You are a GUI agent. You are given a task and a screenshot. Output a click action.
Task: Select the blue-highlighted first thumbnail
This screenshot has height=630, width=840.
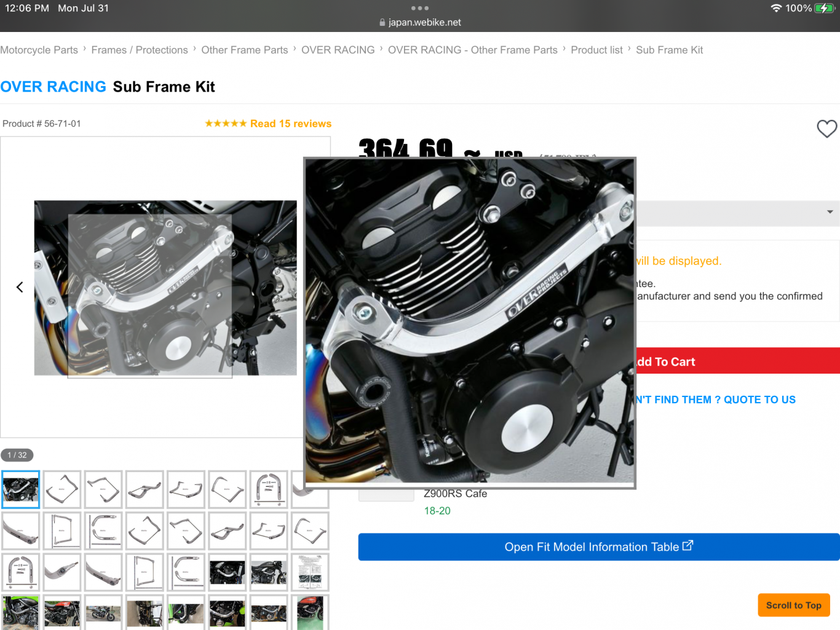[x=21, y=490]
